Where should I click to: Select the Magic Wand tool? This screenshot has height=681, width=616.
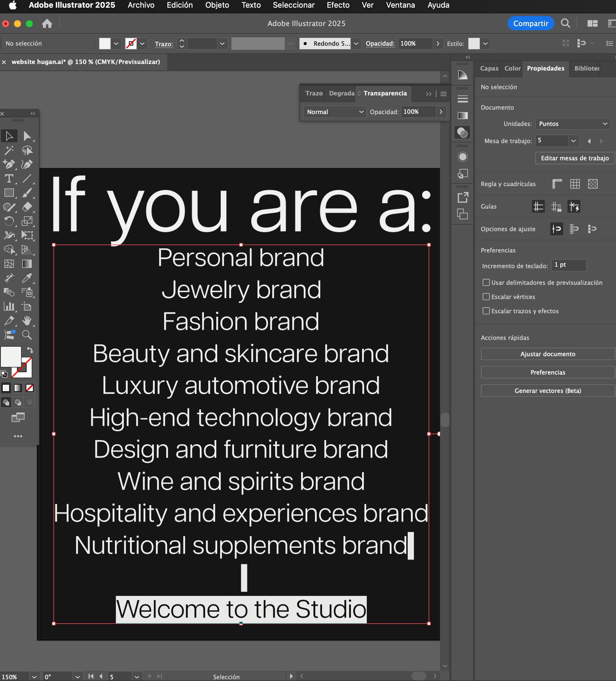[x=9, y=150]
